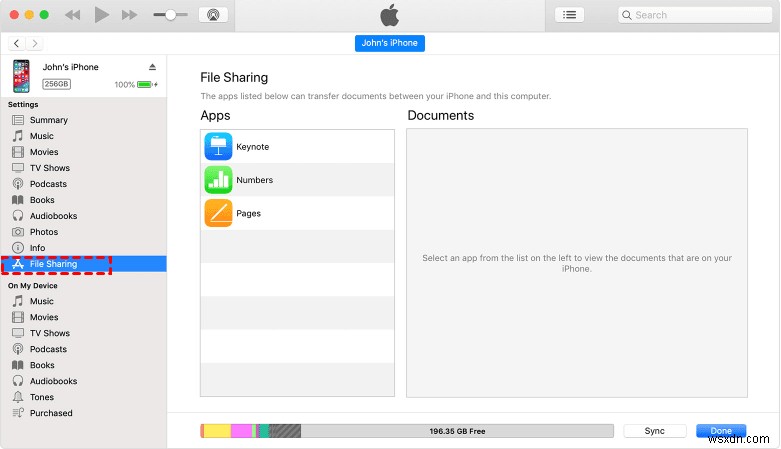Image resolution: width=781 pixels, height=449 pixels.
Task: Select the John's iPhone device tab
Action: [x=390, y=43]
